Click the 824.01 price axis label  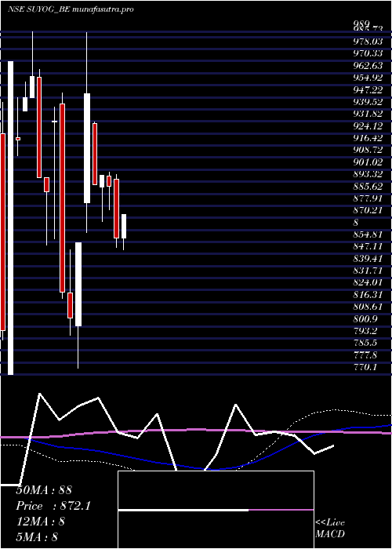coord(368,282)
